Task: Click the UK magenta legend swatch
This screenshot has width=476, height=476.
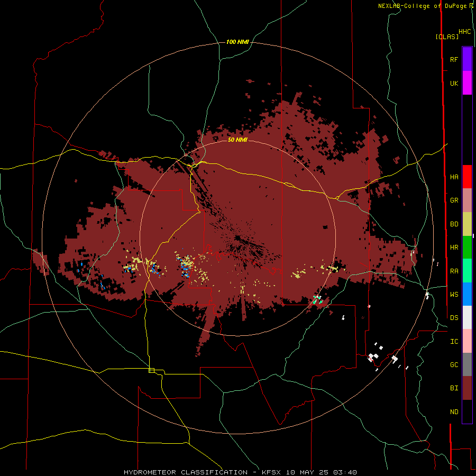Action: pos(467,83)
